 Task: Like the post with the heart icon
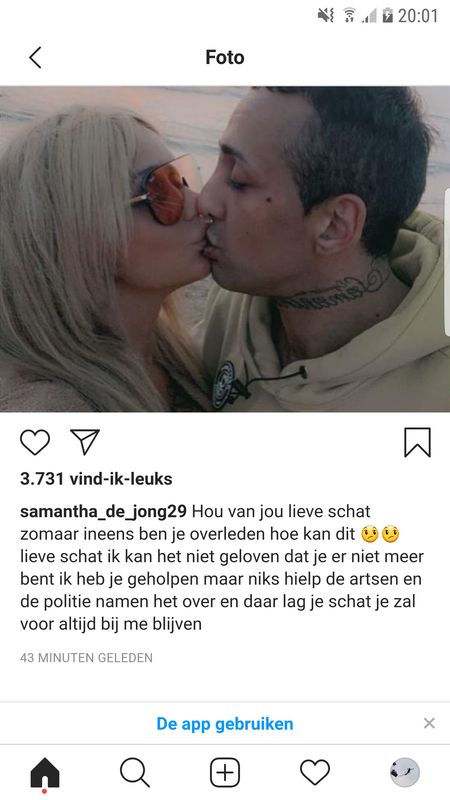click(35, 442)
